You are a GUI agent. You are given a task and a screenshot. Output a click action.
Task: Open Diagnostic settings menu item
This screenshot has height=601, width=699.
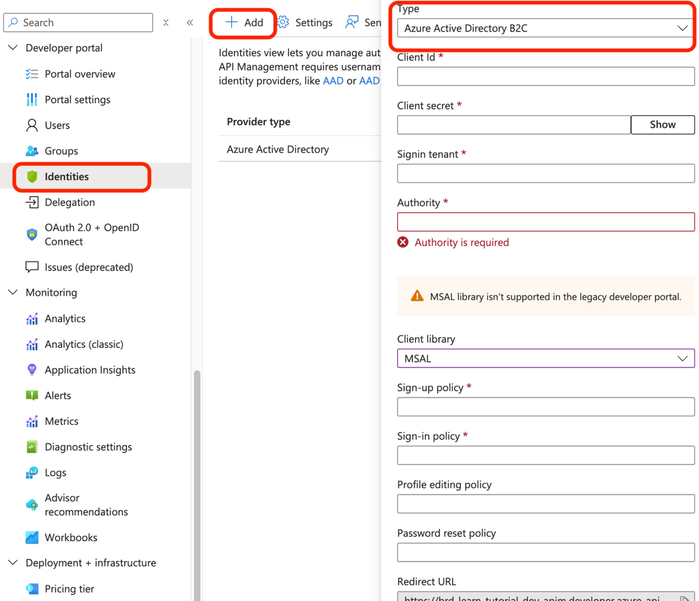click(88, 447)
